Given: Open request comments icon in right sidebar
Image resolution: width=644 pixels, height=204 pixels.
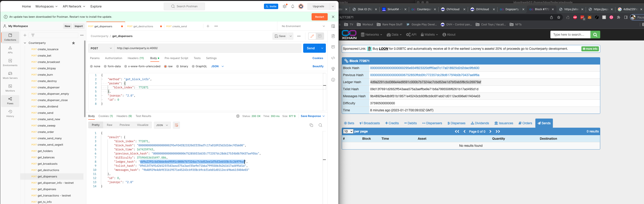Looking at the screenshot, I should click(333, 47).
